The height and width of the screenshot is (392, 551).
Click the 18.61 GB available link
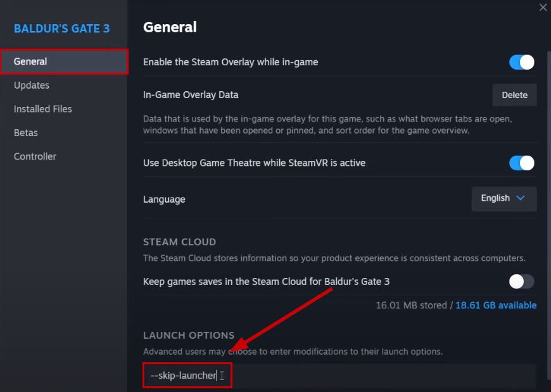pos(496,305)
